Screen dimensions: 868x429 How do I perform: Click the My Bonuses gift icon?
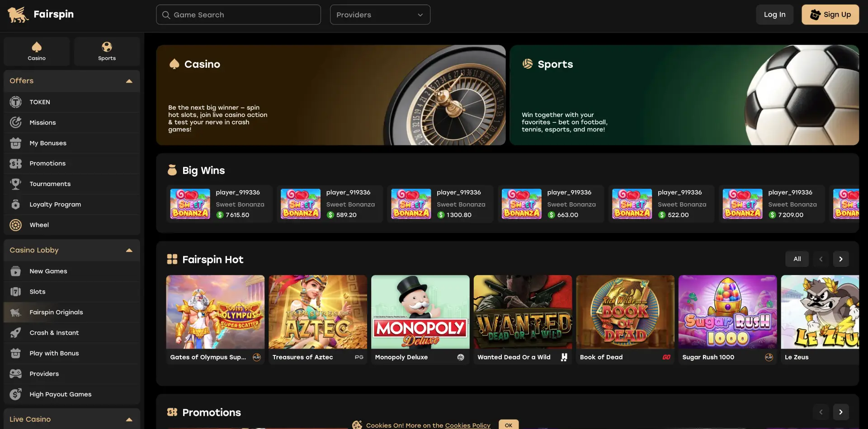tap(15, 143)
